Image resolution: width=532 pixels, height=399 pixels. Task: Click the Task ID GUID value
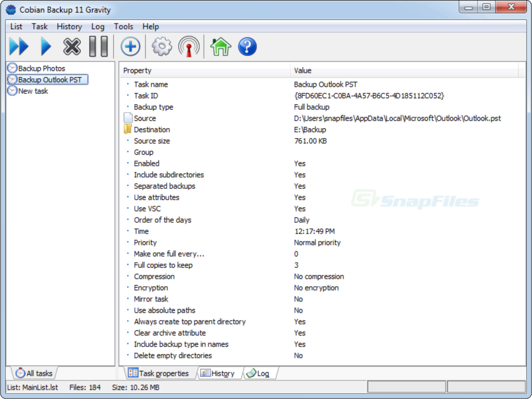[369, 96]
